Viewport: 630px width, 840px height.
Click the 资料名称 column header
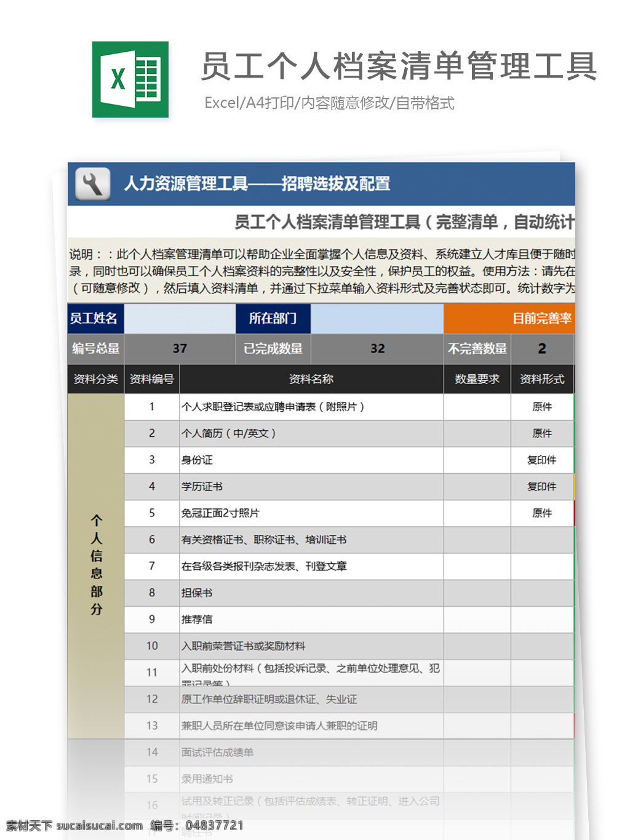click(311, 379)
